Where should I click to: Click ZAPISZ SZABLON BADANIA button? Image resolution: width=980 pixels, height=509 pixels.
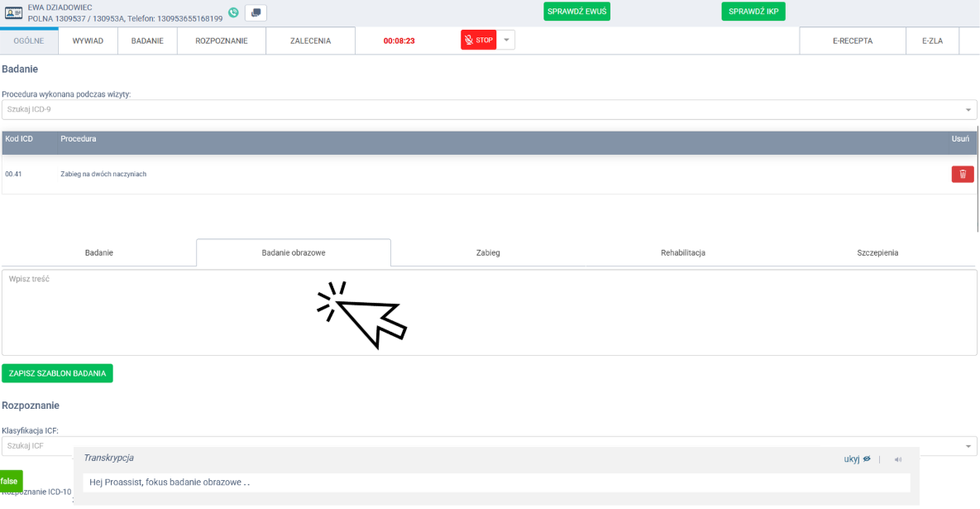point(57,373)
